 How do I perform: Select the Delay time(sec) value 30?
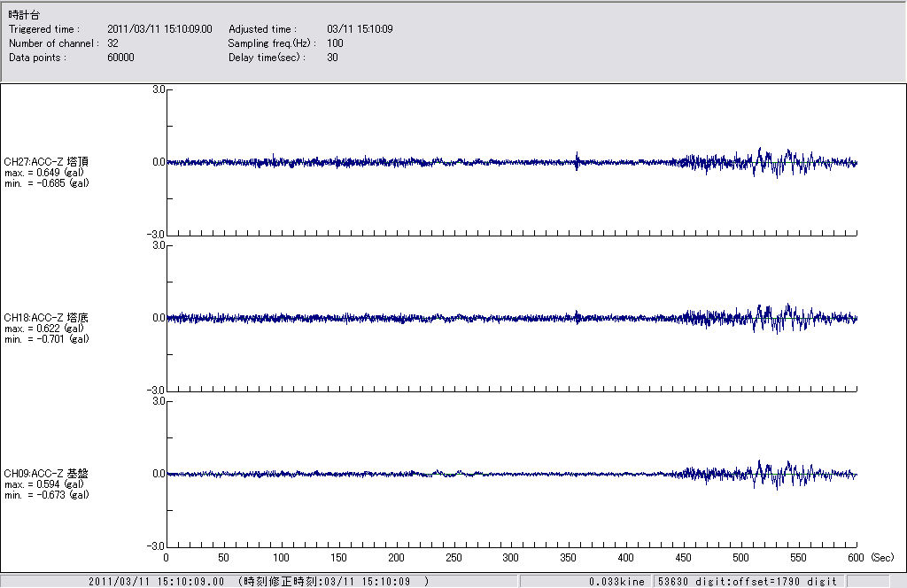[x=332, y=58]
